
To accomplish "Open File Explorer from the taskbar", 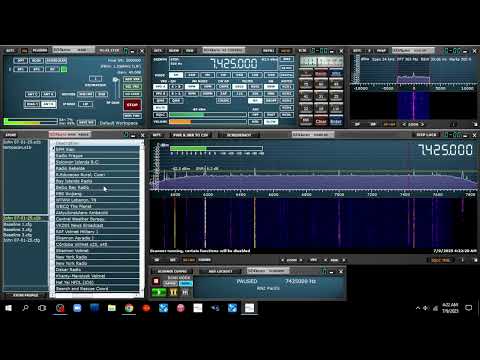I will pos(112,308).
